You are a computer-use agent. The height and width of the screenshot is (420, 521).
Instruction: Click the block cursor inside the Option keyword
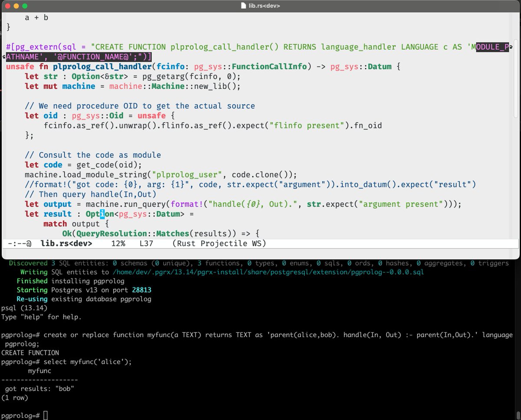(x=101, y=213)
